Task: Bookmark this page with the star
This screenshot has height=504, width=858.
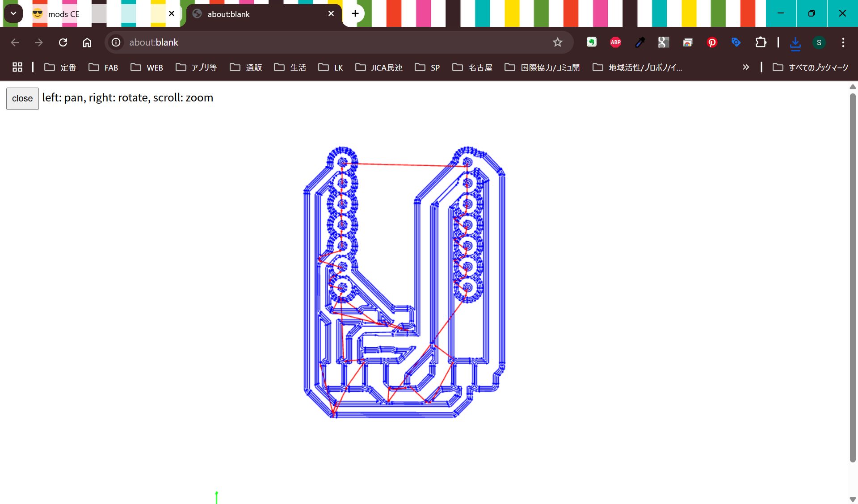Action: point(558,42)
